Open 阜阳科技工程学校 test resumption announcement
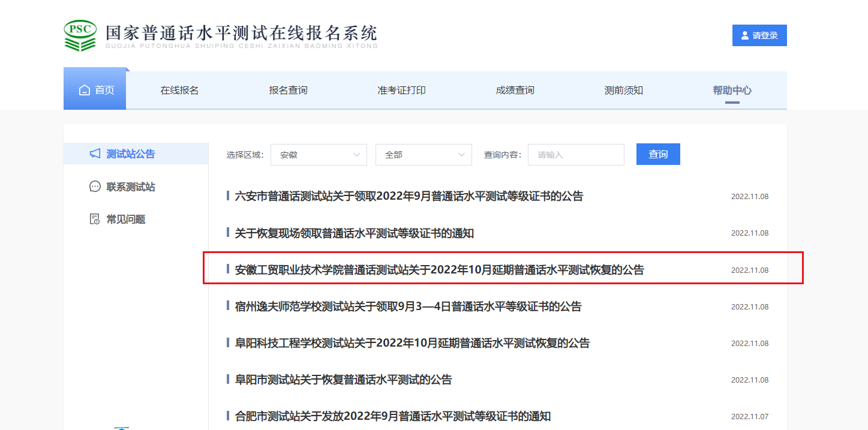Image resolution: width=868 pixels, height=430 pixels. point(413,343)
